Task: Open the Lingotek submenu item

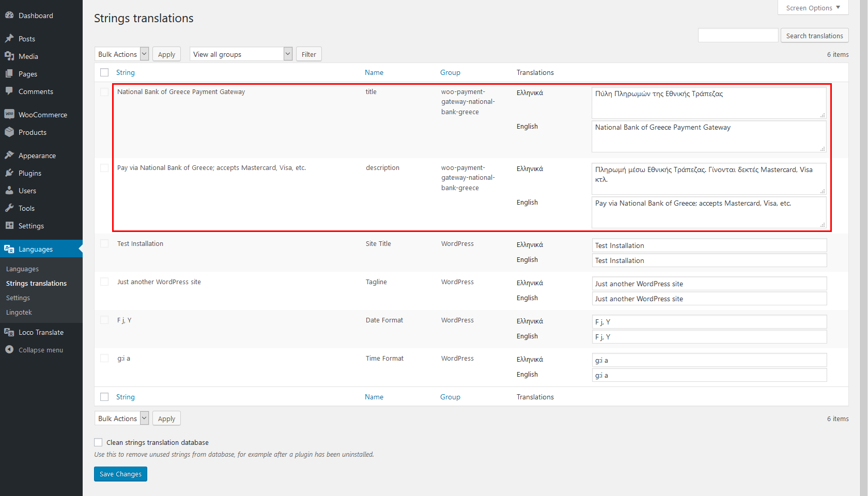Action: (19, 313)
